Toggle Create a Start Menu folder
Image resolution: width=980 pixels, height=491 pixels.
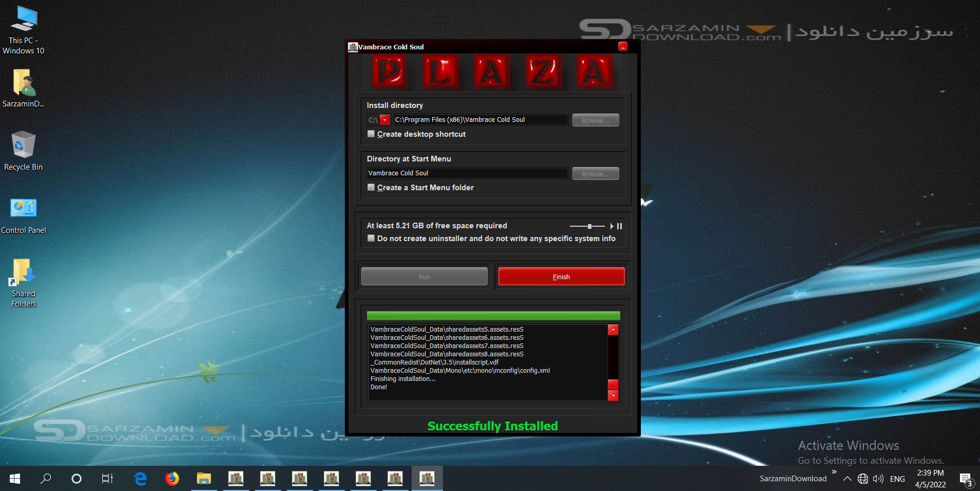point(371,187)
